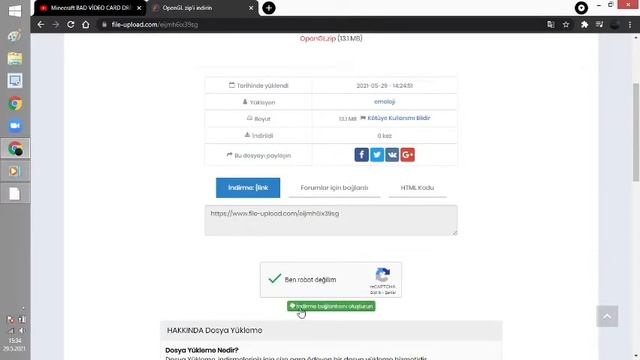Launch Zoom from the taskbar
The width and height of the screenshot is (640, 360).
pyautogui.click(x=15, y=126)
